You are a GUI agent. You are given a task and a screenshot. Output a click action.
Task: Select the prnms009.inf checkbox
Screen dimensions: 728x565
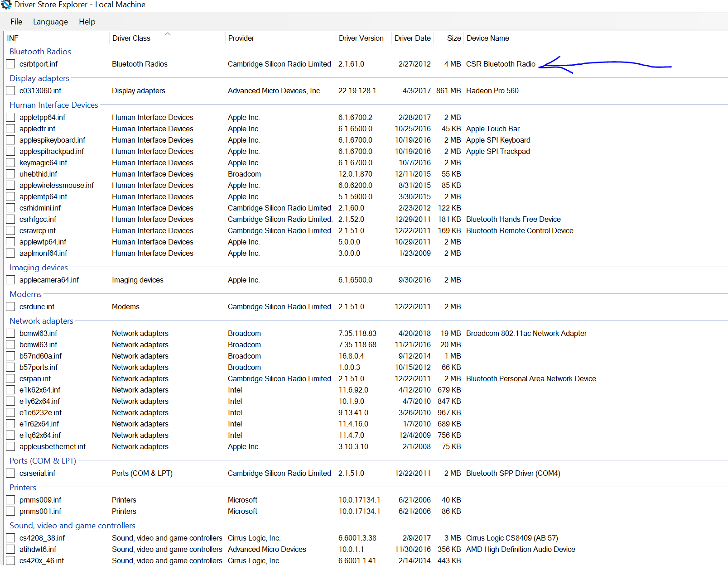(10, 500)
